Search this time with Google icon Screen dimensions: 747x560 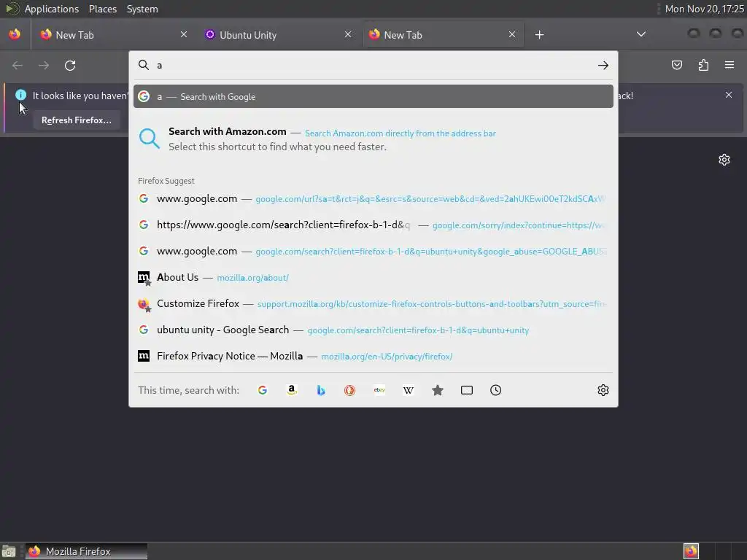263,390
